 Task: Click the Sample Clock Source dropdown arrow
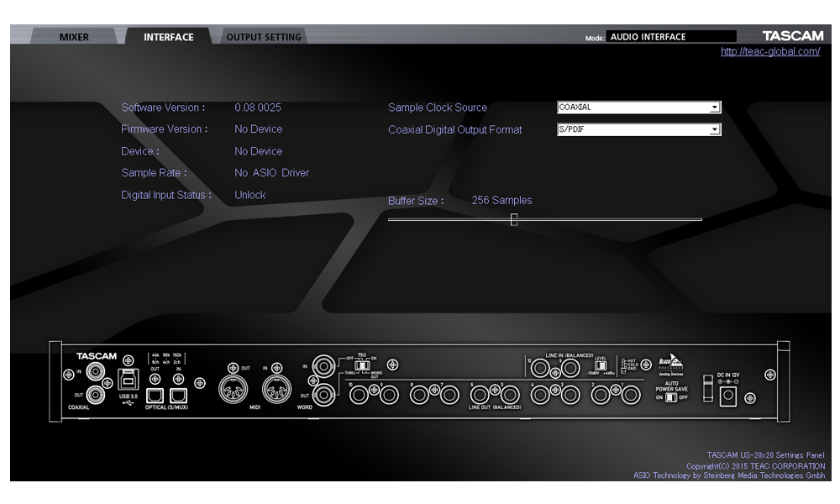[714, 108]
